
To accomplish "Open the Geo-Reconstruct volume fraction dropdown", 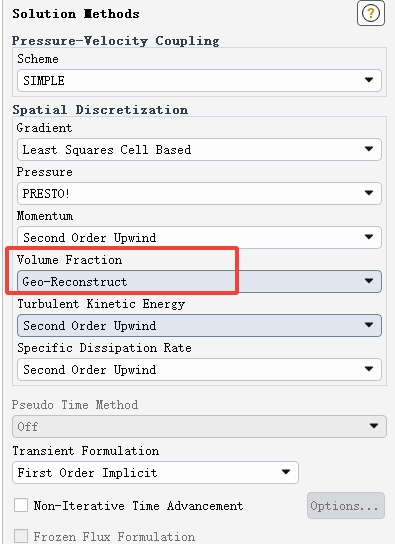I will click(x=199, y=281).
